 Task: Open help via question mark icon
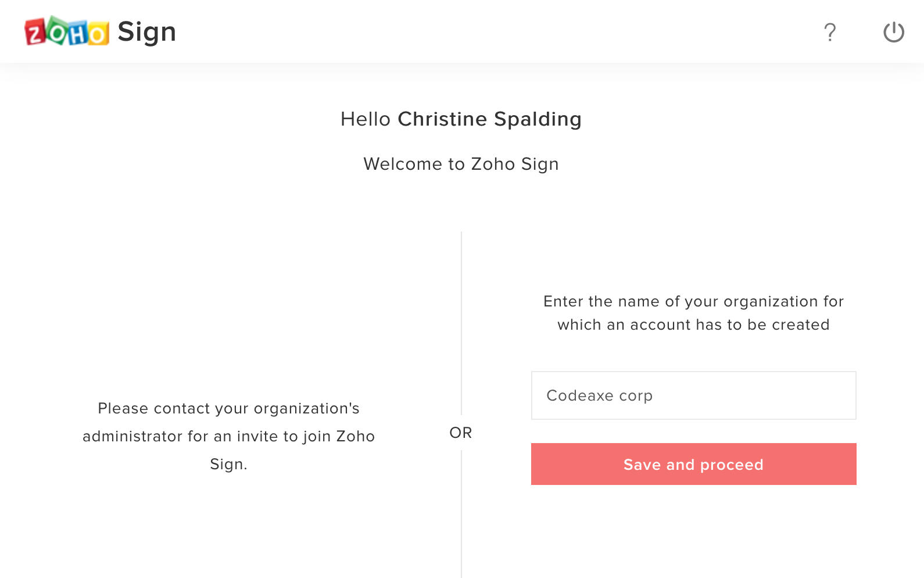(830, 32)
